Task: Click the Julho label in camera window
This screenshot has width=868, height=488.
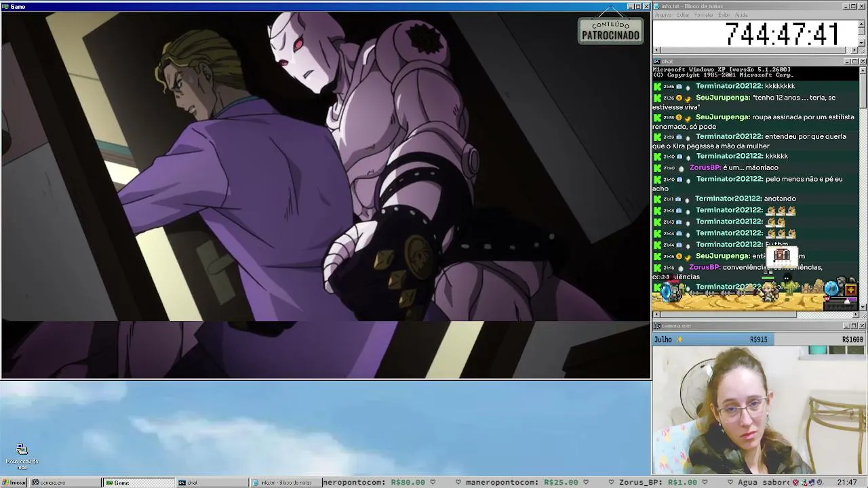Action: (663, 340)
